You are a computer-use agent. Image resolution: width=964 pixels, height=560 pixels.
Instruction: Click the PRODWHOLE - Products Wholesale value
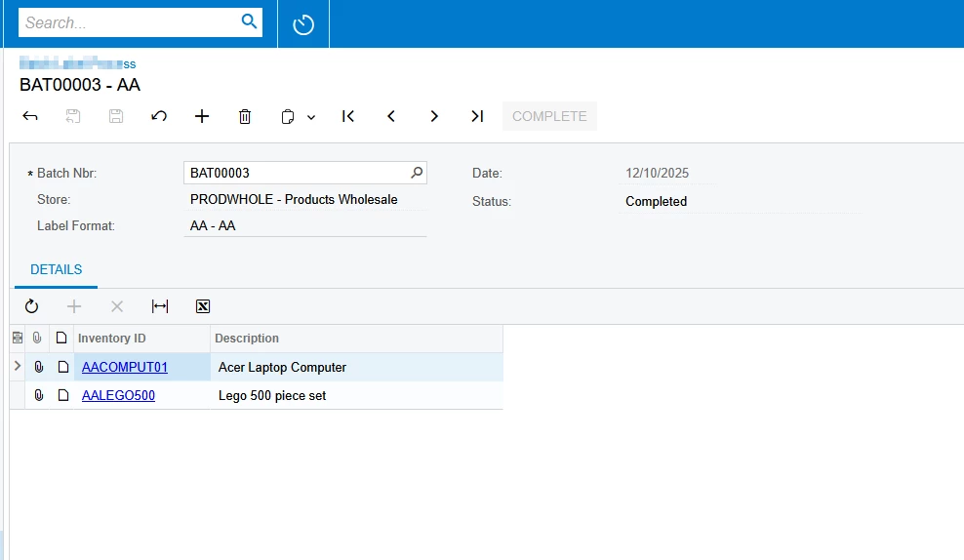tap(294, 199)
